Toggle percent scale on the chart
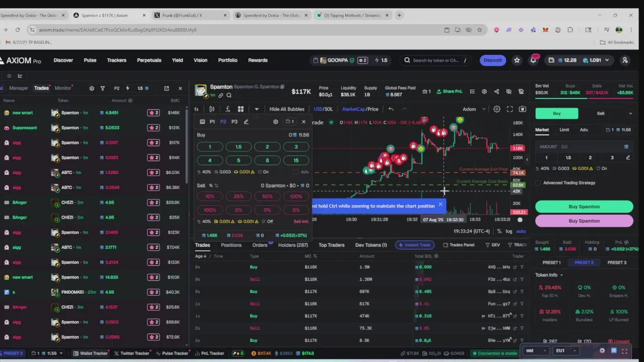Viewport: 644px width, 362px height. (499, 231)
